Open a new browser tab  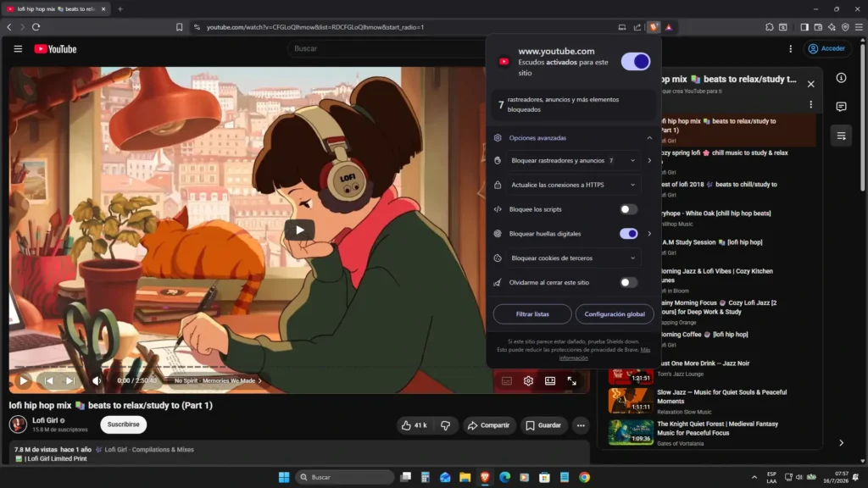pos(120,8)
